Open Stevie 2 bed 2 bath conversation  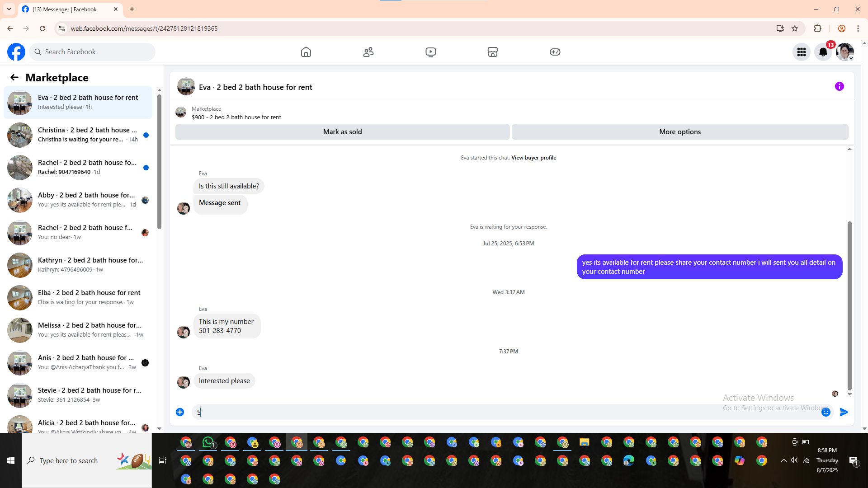(78, 395)
